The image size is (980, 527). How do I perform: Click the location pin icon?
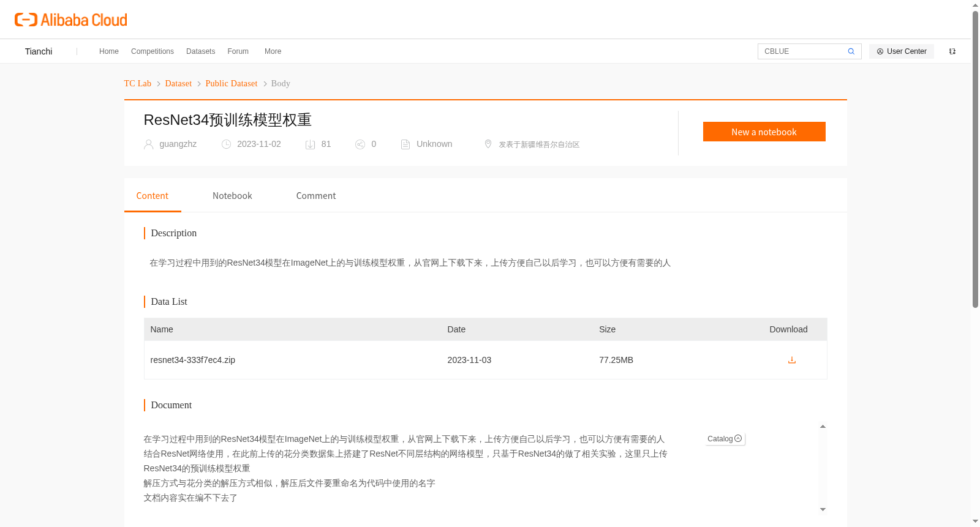(x=488, y=144)
